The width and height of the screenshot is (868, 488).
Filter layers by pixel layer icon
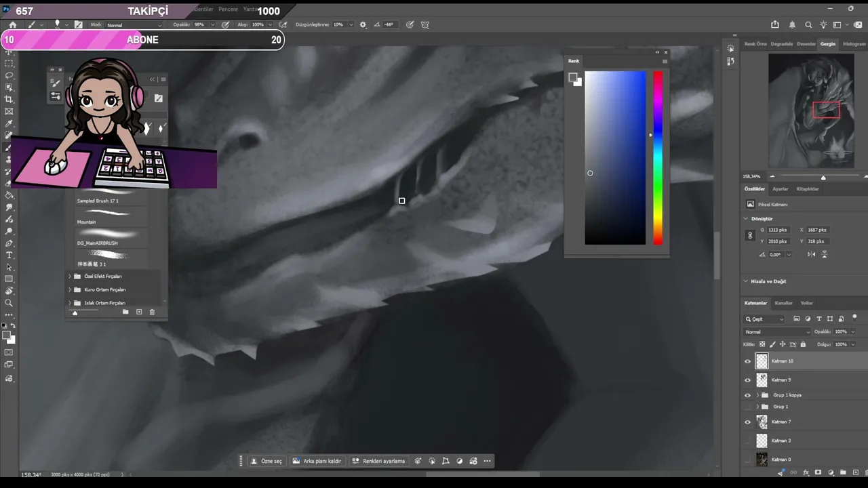click(x=797, y=319)
